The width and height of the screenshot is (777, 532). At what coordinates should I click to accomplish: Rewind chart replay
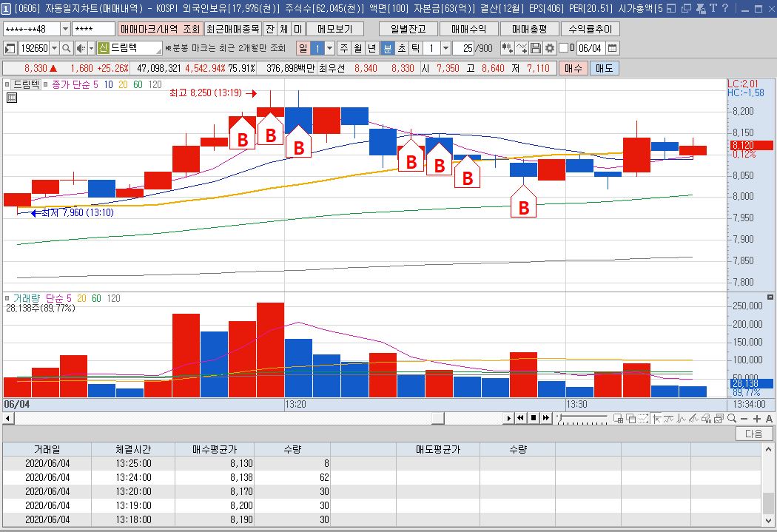click(x=520, y=419)
